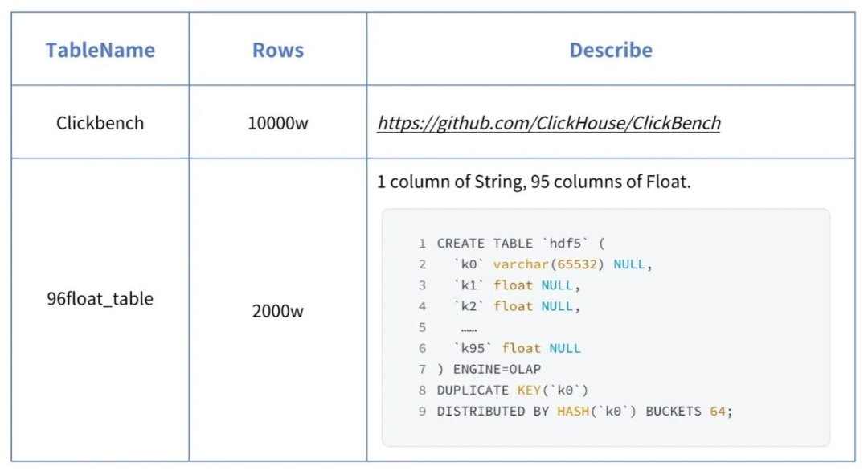Open the ClickHouse ClickBench GitHub link

tap(549, 123)
